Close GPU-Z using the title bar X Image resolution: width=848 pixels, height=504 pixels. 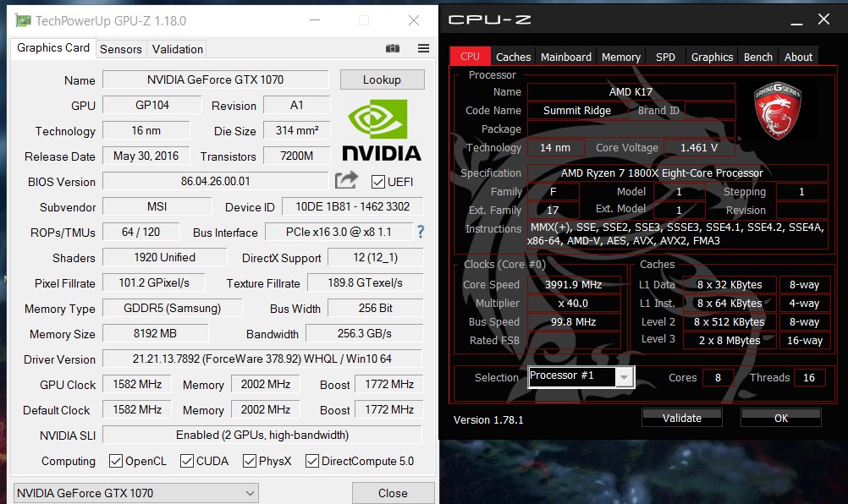click(x=414, y=20)
